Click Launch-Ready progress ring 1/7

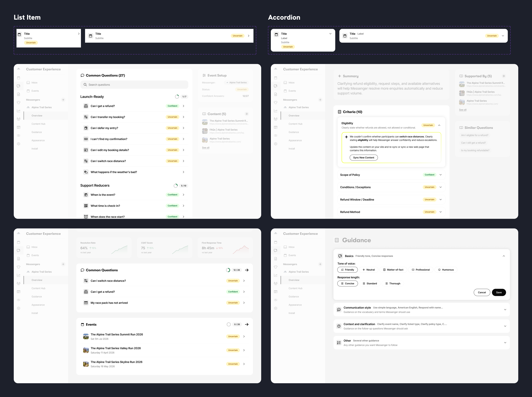pos(177,97)
